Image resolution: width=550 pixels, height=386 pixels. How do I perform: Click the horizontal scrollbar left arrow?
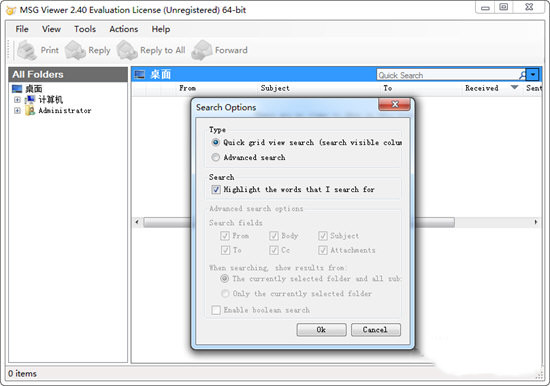pyautogui.click(x=137, y=222)
